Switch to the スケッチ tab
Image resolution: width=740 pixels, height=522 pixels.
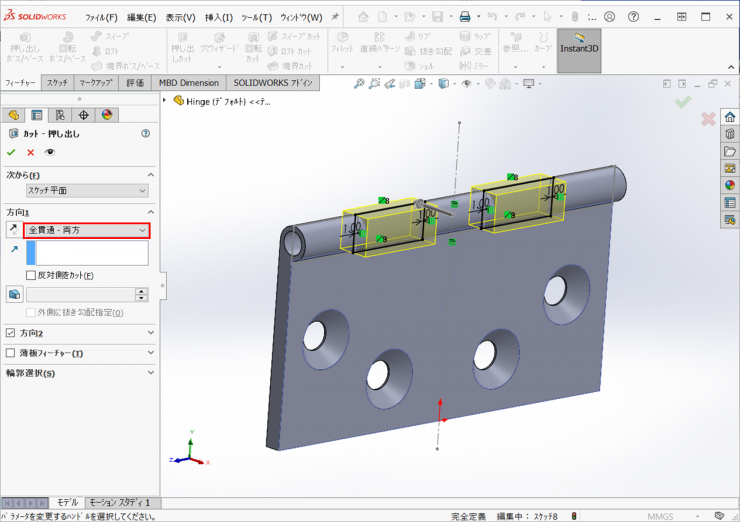[57, 83]
